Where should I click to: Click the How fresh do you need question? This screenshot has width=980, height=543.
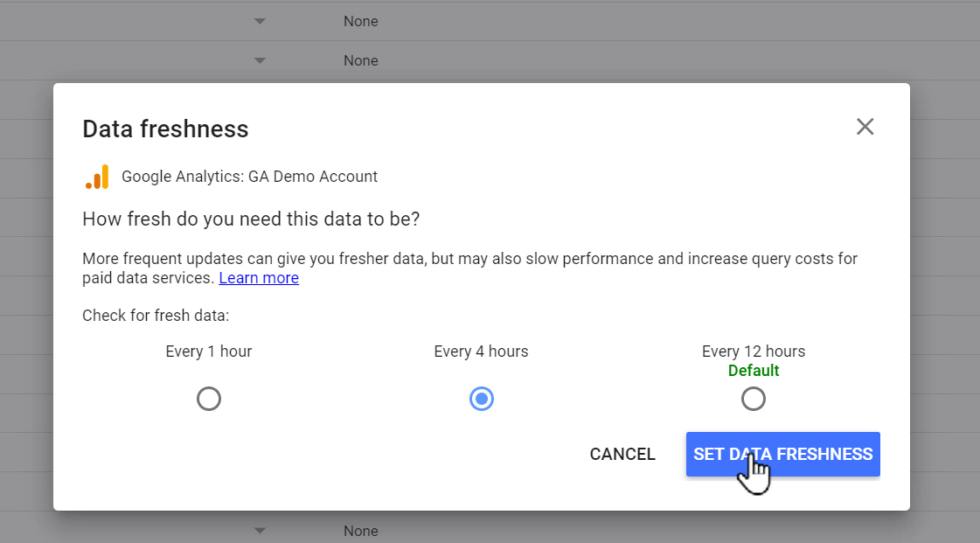251,219
